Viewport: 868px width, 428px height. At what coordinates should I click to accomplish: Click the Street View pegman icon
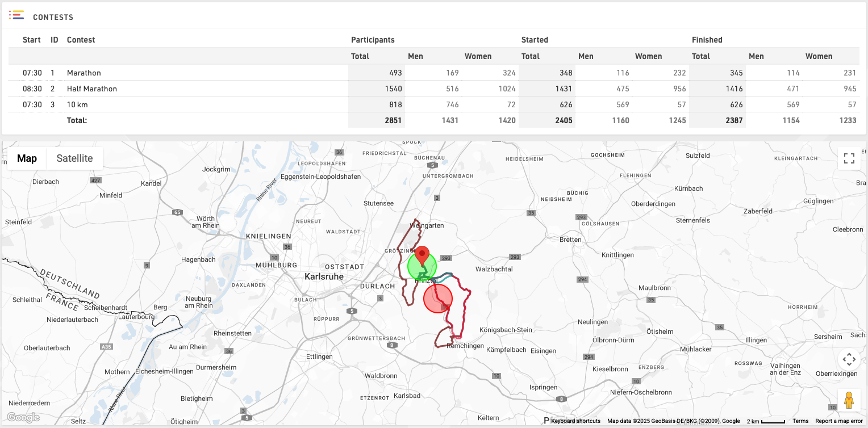(x=849, y=400)
